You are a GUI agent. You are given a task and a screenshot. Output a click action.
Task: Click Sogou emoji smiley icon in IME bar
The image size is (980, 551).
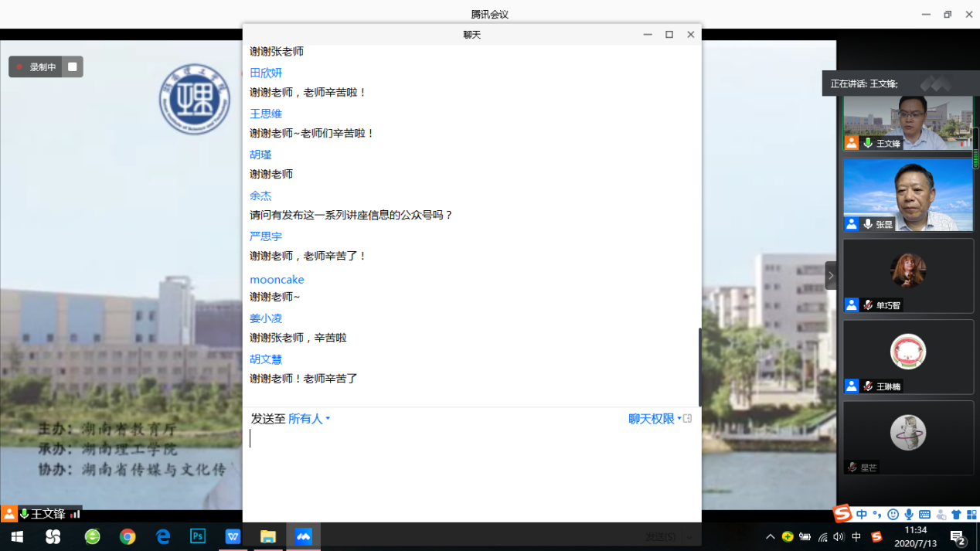[893, 515]
